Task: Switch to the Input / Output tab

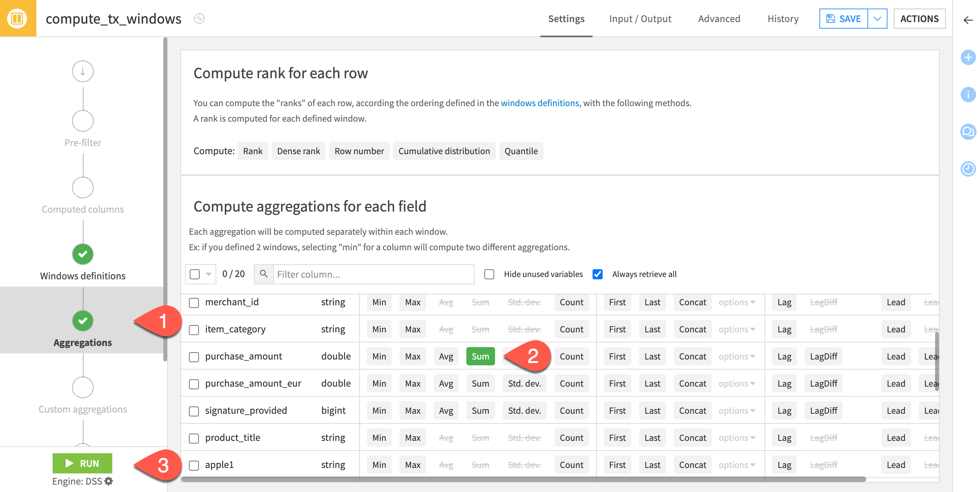Action: coord(640,19)
